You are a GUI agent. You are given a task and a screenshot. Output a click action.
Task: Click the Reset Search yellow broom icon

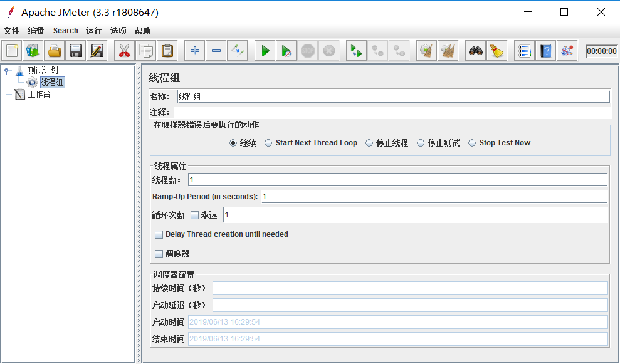[497, 51]
